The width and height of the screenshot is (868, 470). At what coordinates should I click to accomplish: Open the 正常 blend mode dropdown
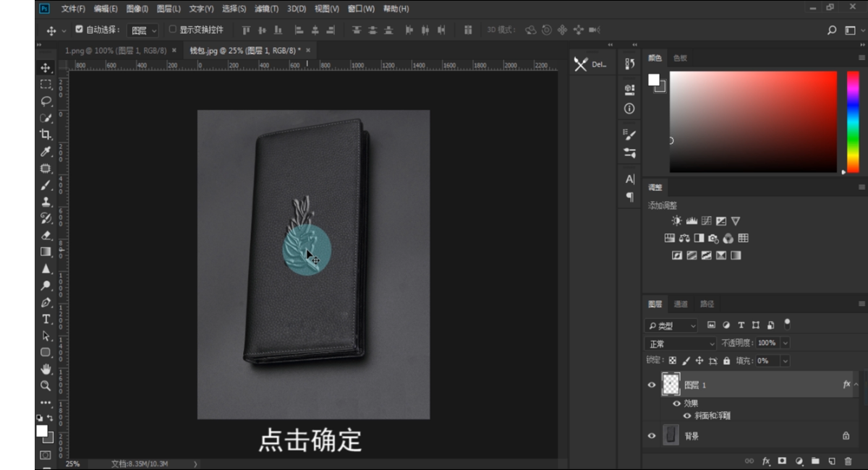coord(680,343)
